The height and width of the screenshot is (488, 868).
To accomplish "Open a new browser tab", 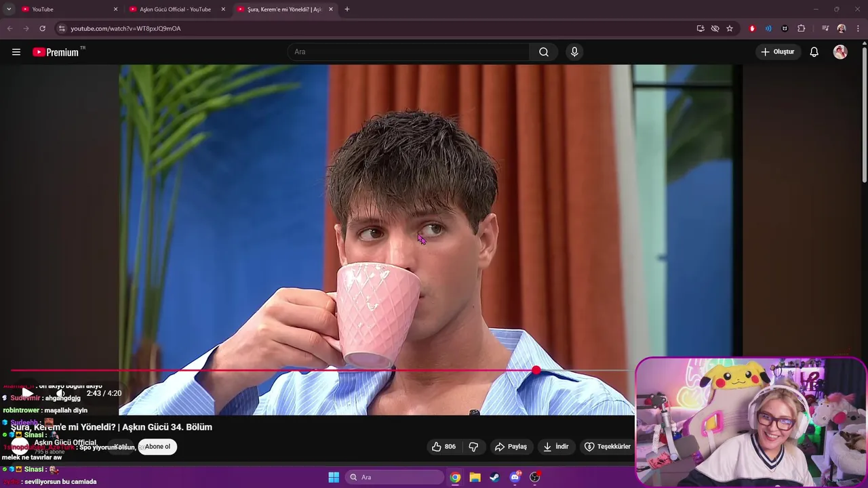I will (347, 9).
